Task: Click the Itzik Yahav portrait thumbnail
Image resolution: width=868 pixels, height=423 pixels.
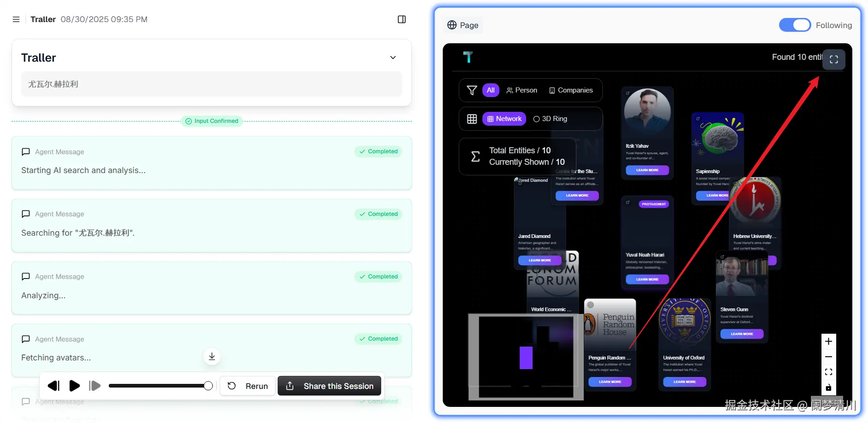Action: coord(647,112)
